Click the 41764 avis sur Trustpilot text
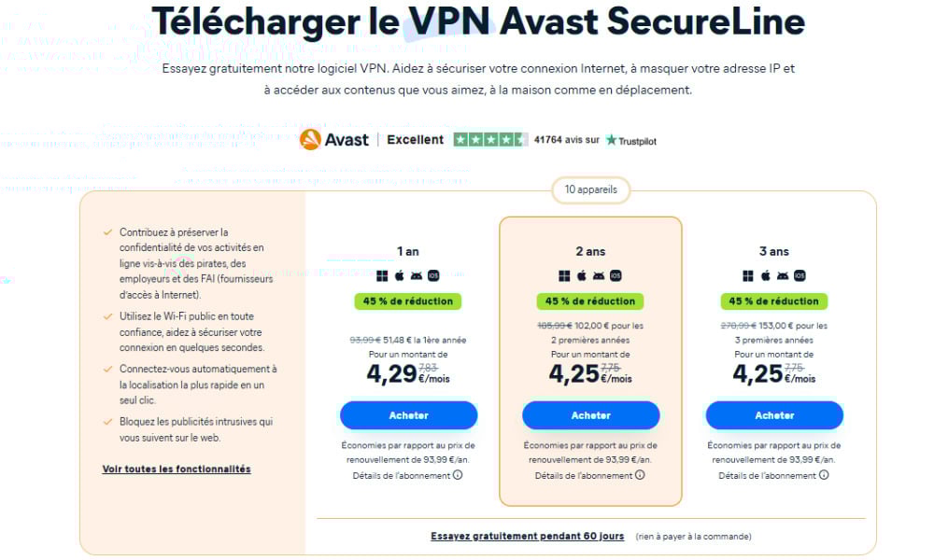 pos(566,140)
